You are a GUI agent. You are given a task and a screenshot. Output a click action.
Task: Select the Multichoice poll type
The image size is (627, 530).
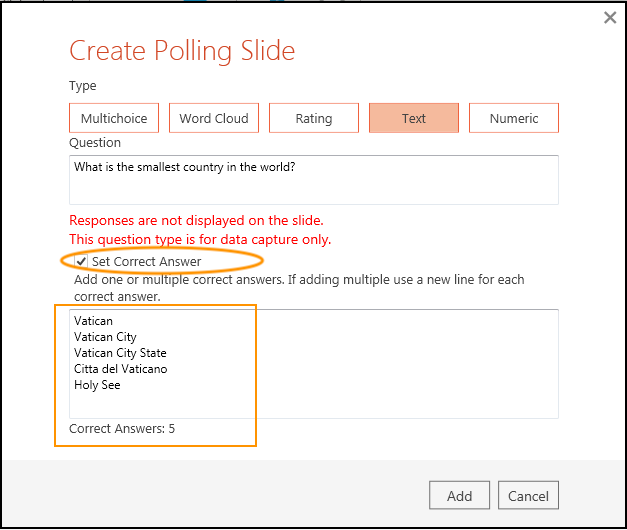pos(114,118)
